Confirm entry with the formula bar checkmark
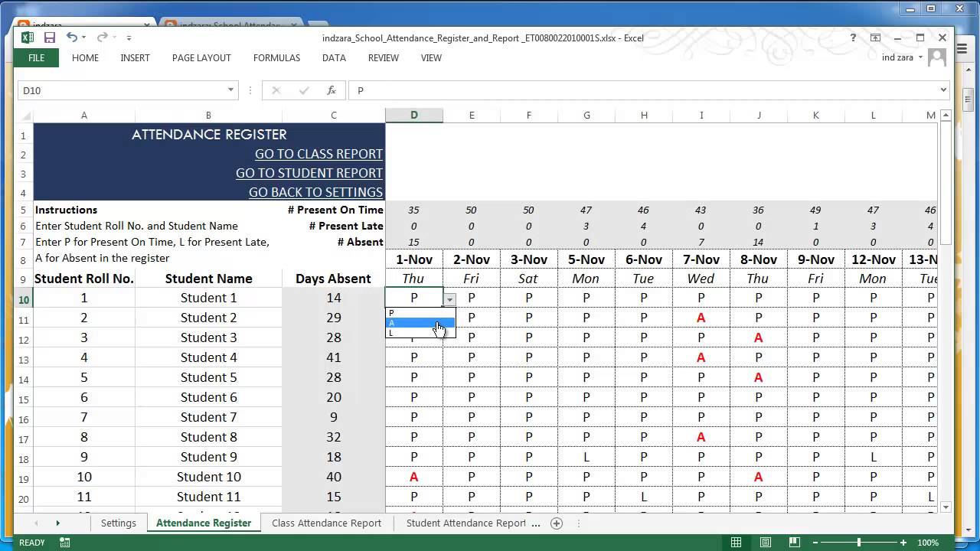This screenshot has width=980, height=551. click(x=304, y=90)
